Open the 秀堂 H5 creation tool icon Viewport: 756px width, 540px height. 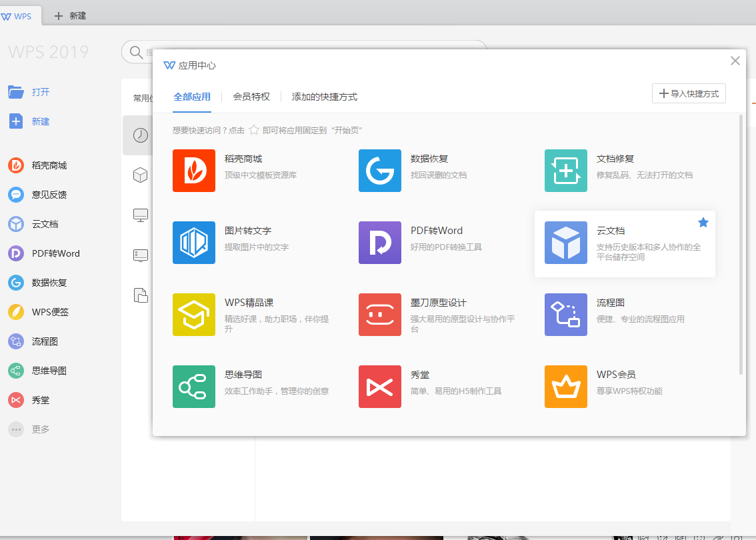(380, 387)
